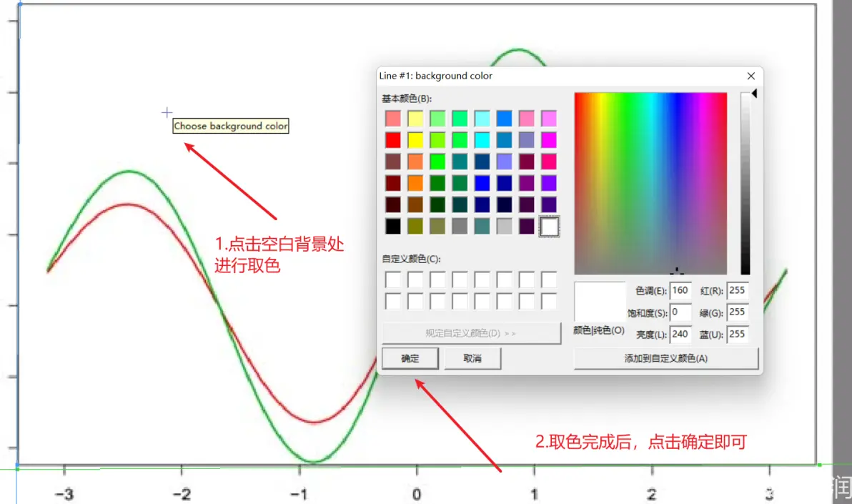Click 取消 to cancel the dialog
The width and height of the screenshot is (852, 504).
coord(472,358)
